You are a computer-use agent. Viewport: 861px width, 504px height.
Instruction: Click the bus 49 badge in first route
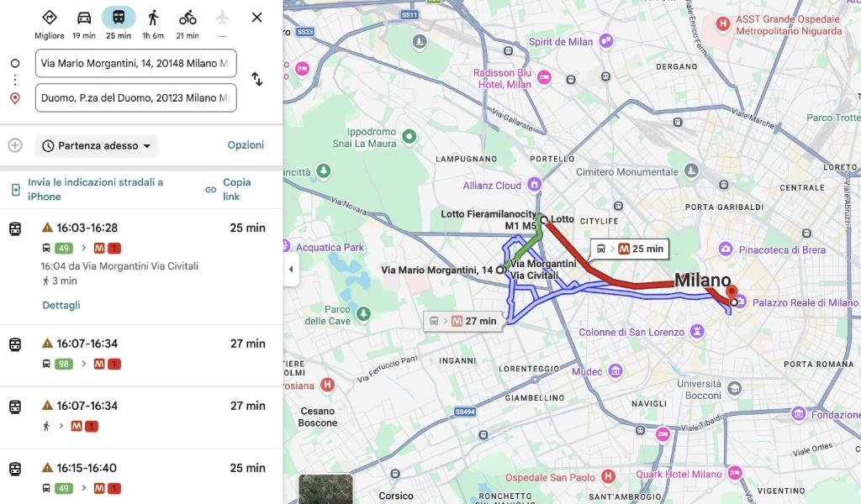point(64,248)
